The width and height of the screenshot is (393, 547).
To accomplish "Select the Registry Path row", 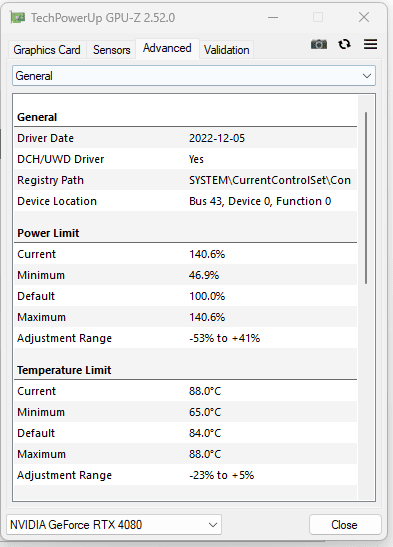I will pyautogui.click(x=186, y=180).
